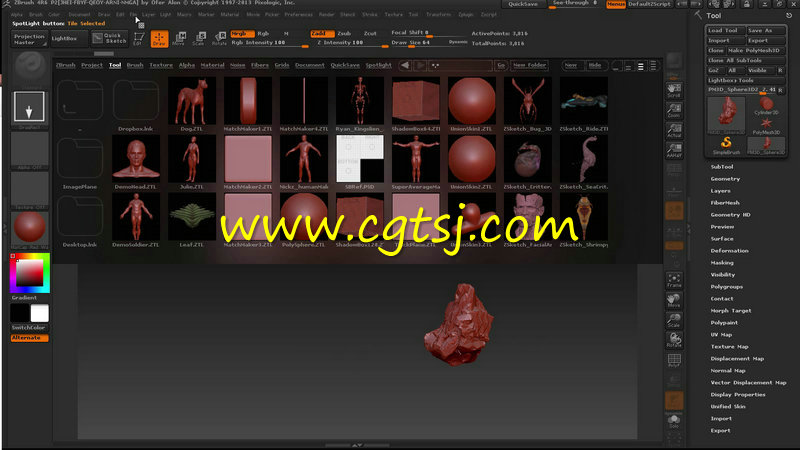
Task: Toggle the Mrgb mode
Action: (x=242, y=34)
